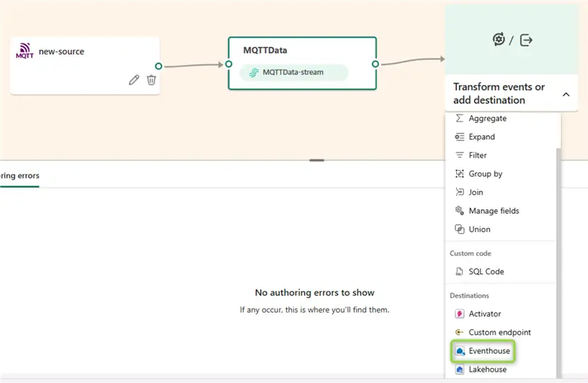Click the Group by icon
The width and height of the screenshot is (588, 383).
click(459, 174)
